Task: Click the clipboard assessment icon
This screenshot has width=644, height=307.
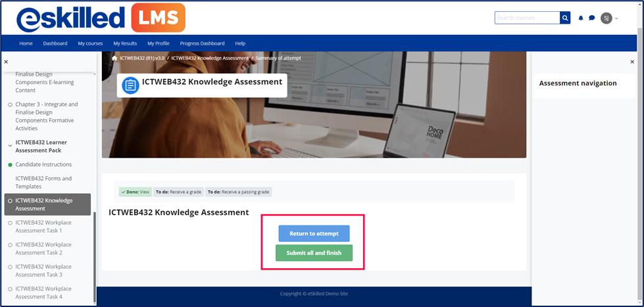Action: [x=131, y=85]
